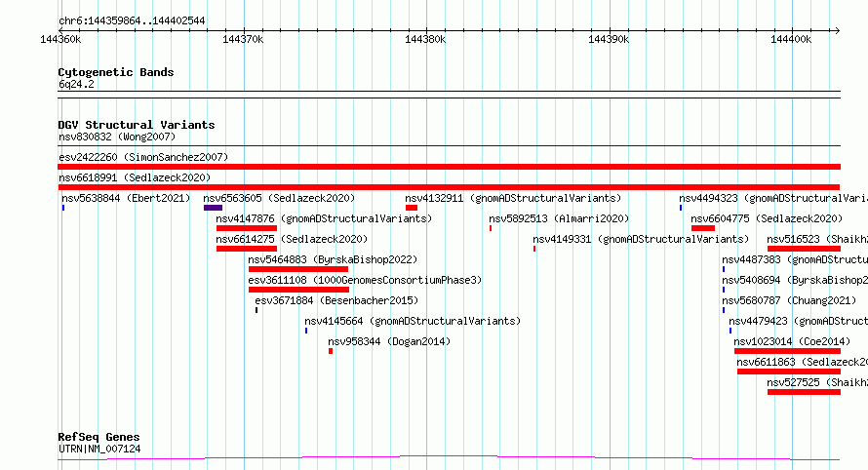Click the red bar under esv3611108
This screenshot has width=868, height=470.
click(299, 290)
